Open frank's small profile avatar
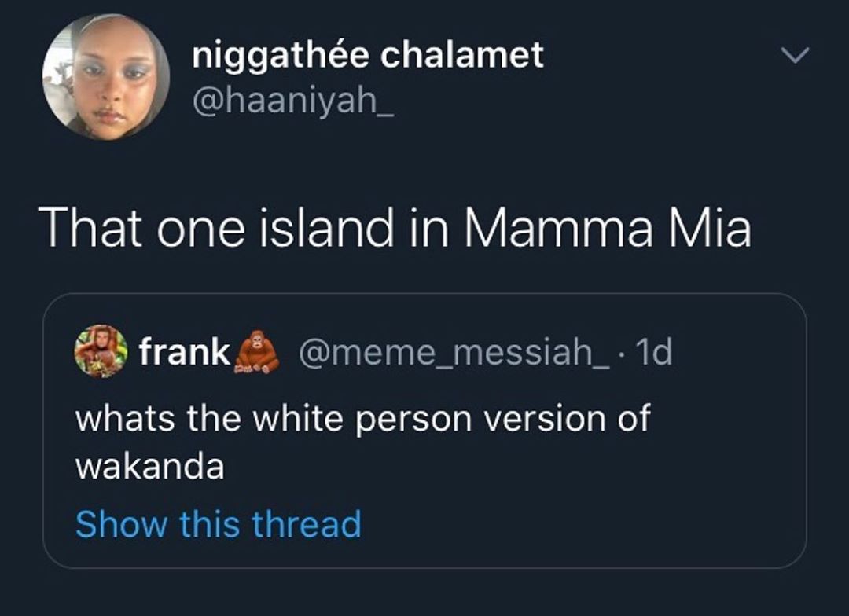The width and height of the screenshot is (849, 616). click(101, 351)
